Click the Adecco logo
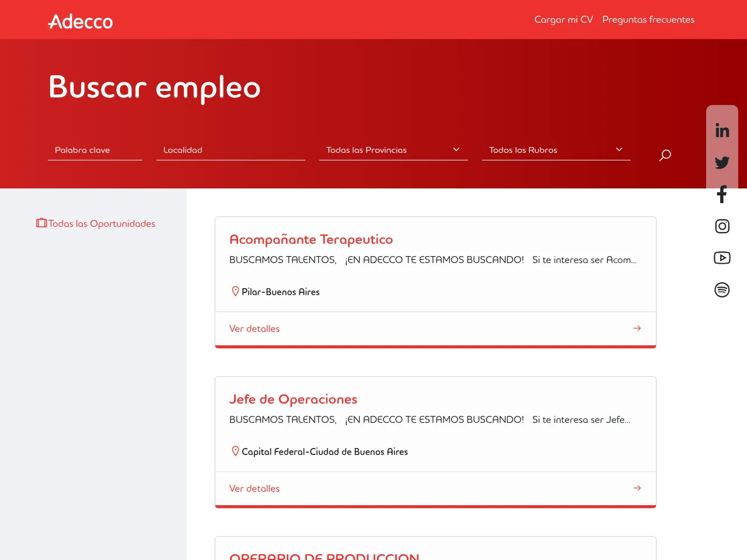 (x=81, y=22)
